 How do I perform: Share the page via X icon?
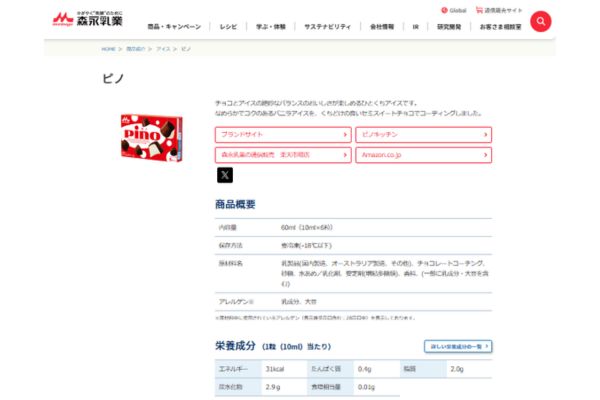tap(225, 175)
